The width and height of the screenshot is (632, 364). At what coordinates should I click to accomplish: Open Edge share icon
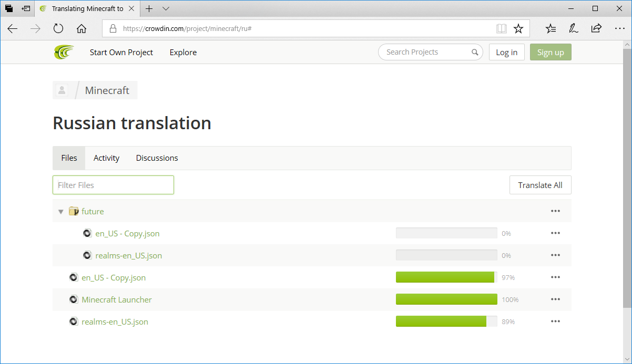point(596,29)
